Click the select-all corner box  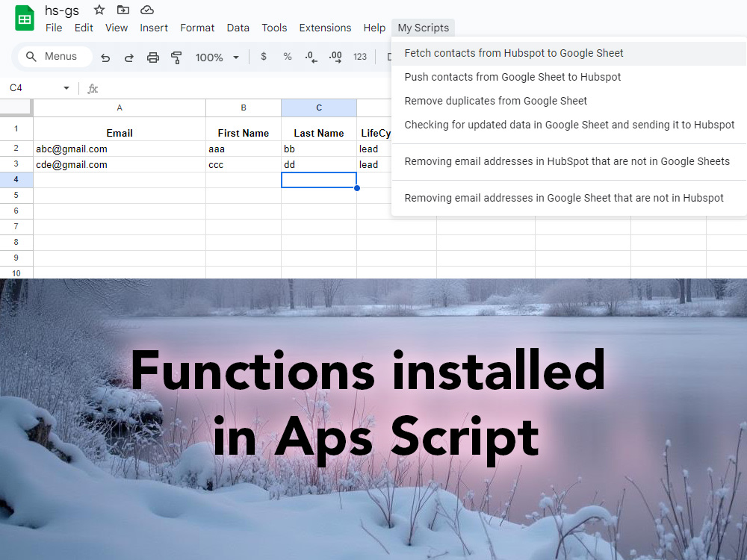pos(16,108)
